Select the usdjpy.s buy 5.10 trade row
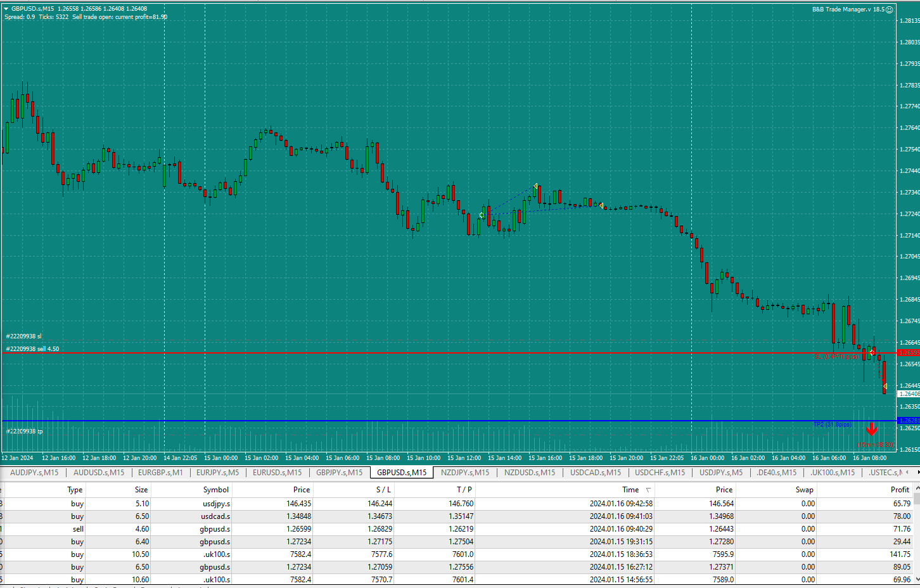 click(456, 504)
